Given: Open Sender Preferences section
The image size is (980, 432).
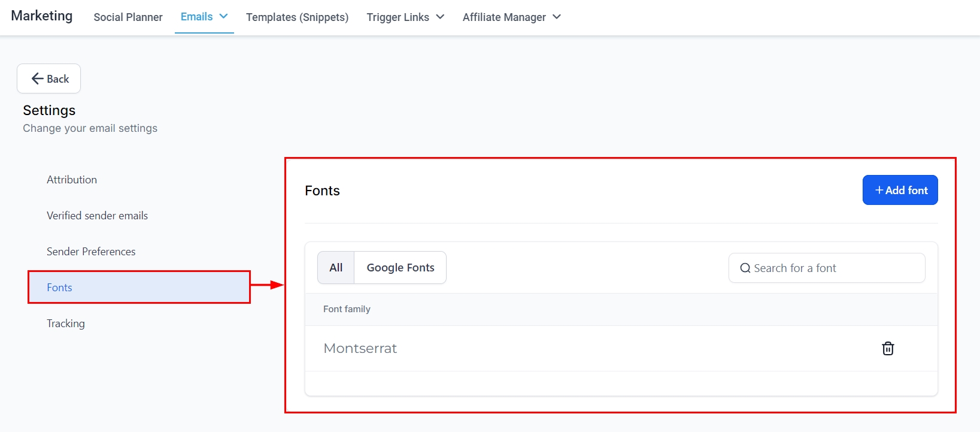Looking at the screenshot, I should click(91, 252).
